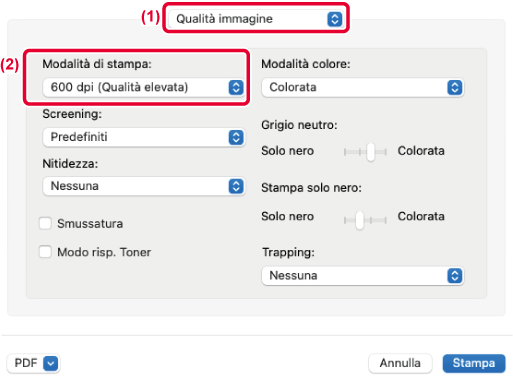This screenshot has width=513, height=381.
Task: Open the Modalità di stampa dropdown
Action: tap(144, 87)
